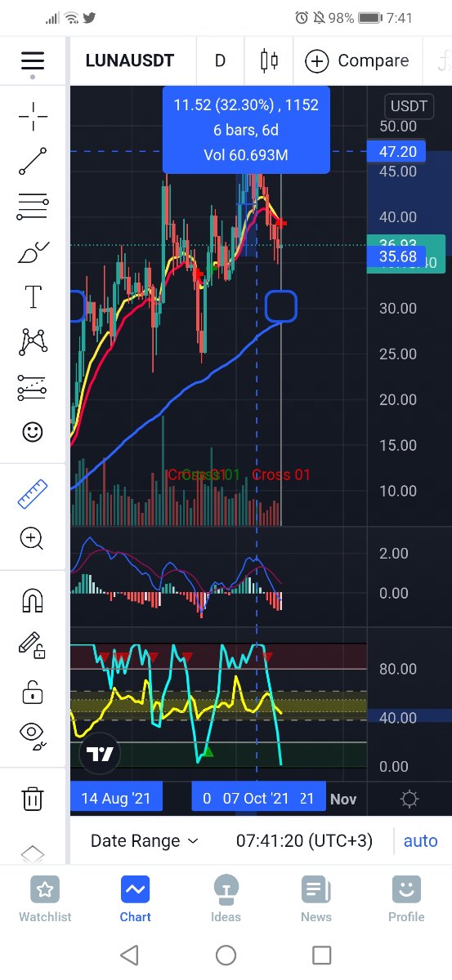Switch to the Ideas tab
This screenshot has height=980, width=452.
click(226, 899)
